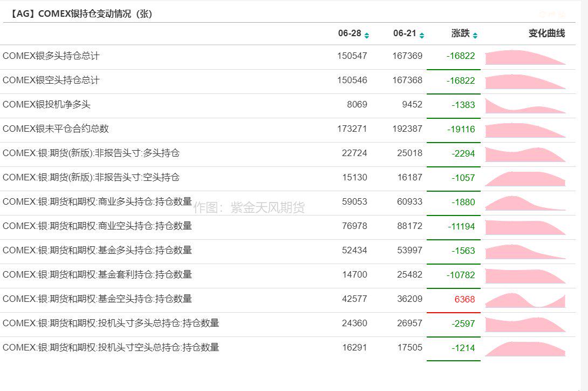Screen dimensions: 588x391
Task: Click the 167369 value in 06-21 column
Action: (407, 56)
